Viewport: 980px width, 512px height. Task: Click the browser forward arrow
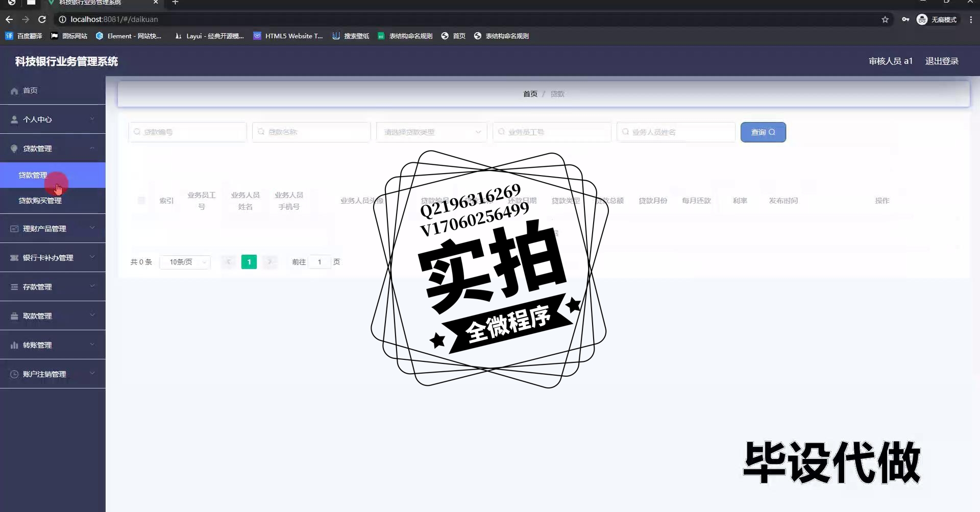[26, 19]
